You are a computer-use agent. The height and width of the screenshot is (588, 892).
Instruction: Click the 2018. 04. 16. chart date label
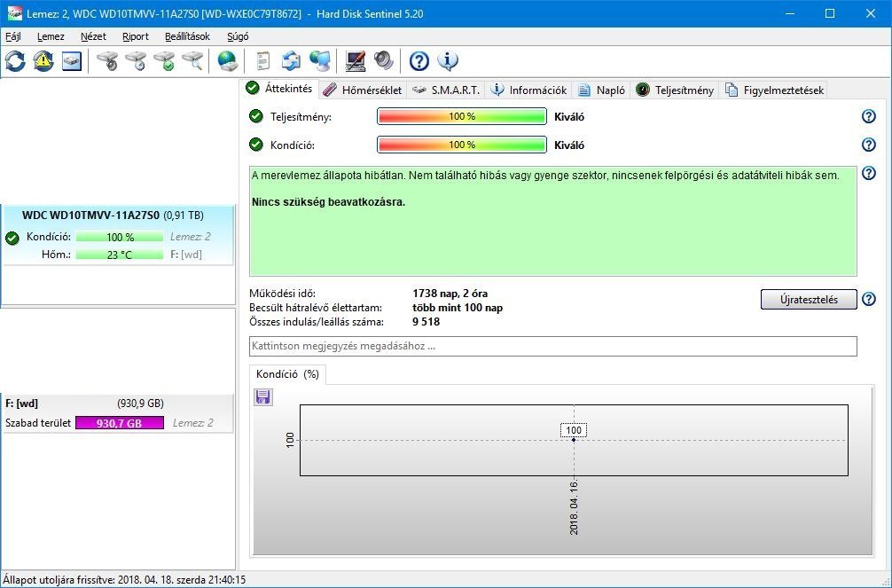[x=574, y=507]
